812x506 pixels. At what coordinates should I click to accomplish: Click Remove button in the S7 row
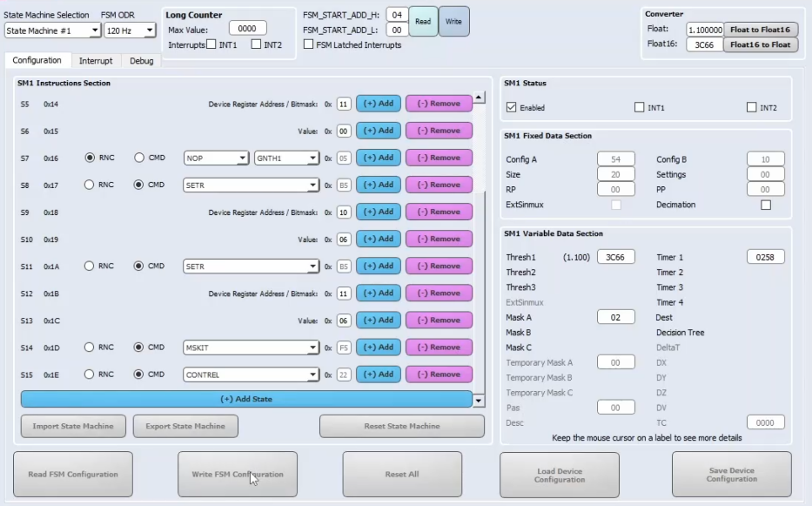click(x=439, y=158)
